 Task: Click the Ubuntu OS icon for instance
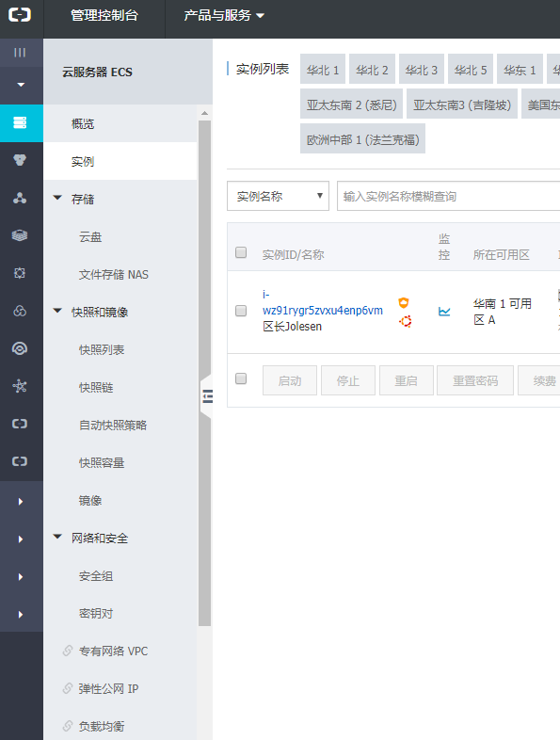point(406,321)
